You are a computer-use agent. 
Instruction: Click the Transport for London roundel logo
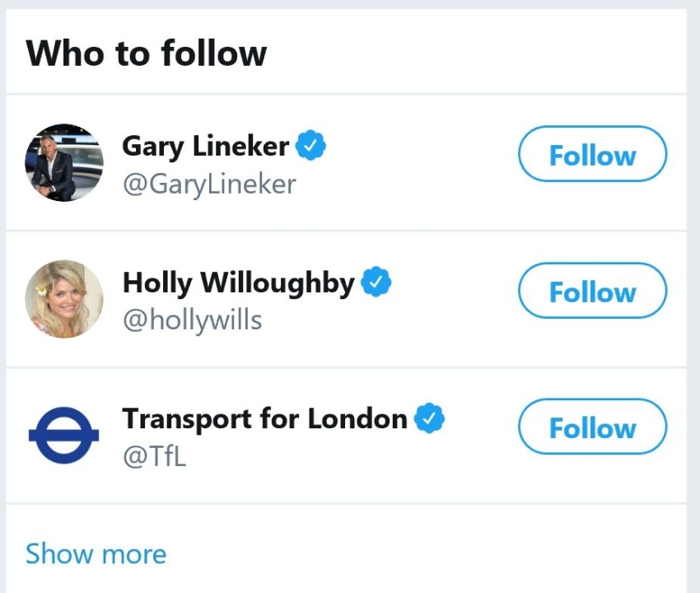pos(64,435)
